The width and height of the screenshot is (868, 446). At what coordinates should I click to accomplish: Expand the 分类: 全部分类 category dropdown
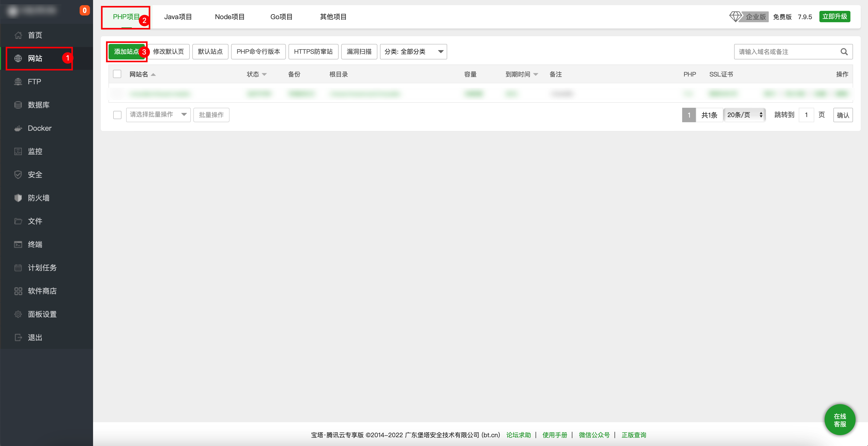(413, 52)
